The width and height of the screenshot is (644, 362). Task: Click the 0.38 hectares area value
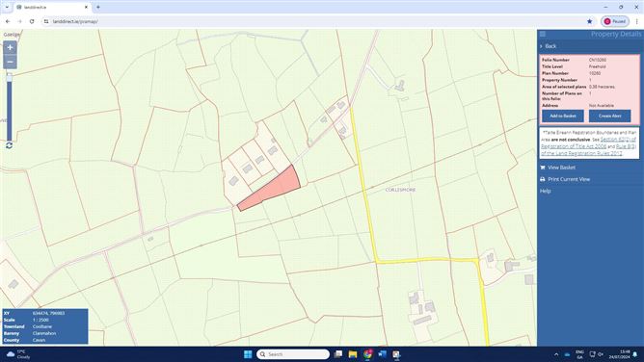click(x=602, y=87)
